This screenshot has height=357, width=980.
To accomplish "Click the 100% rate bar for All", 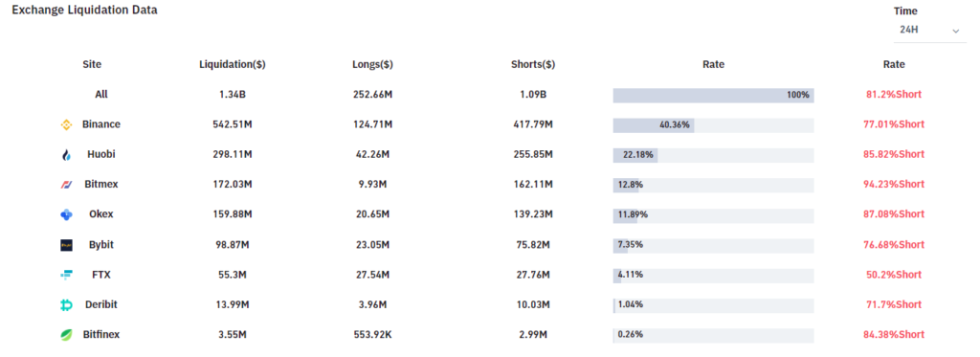I will pyautogui.click(x=713, y=95).
